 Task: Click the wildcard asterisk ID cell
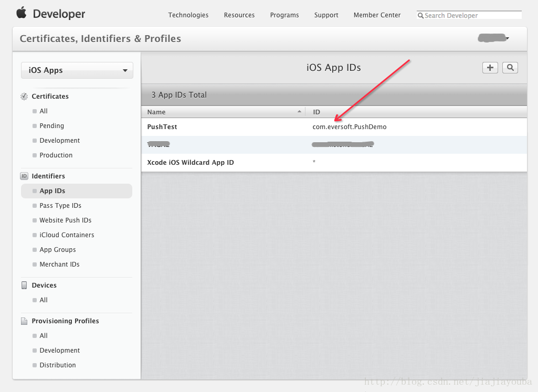click(x=314, y=162)
